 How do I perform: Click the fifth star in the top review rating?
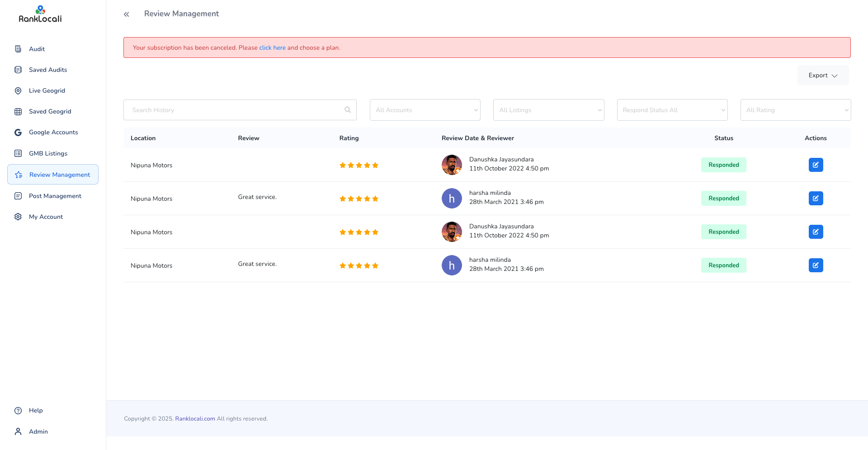tap(376, 165)
